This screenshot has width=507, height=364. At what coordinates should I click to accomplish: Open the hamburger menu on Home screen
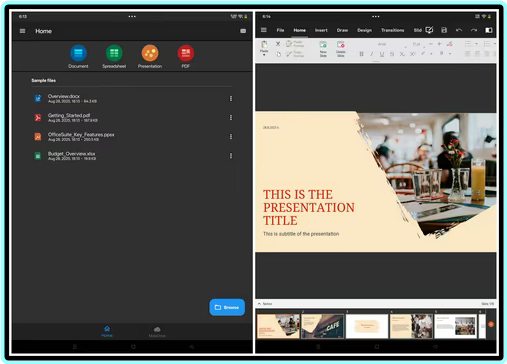22,31
